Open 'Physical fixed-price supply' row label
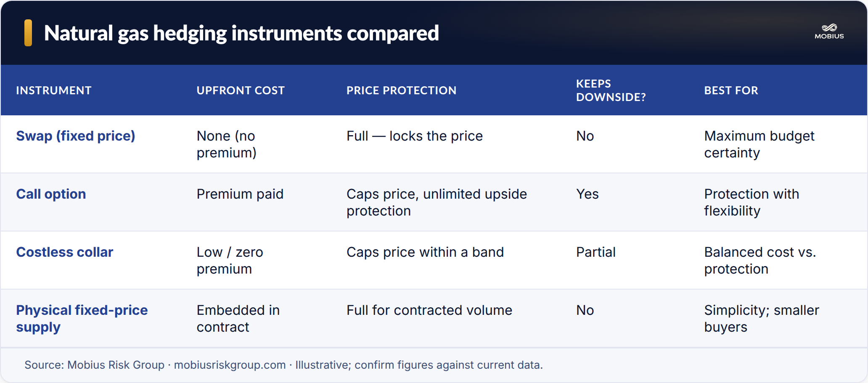868x383 pixels. tap(82, 319)
